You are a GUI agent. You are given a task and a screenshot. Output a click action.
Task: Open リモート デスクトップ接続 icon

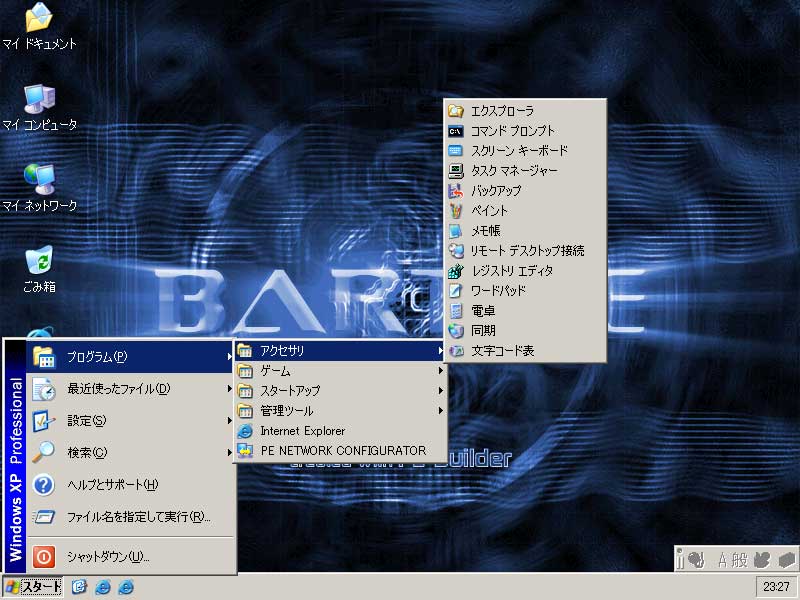pos(456,251)
